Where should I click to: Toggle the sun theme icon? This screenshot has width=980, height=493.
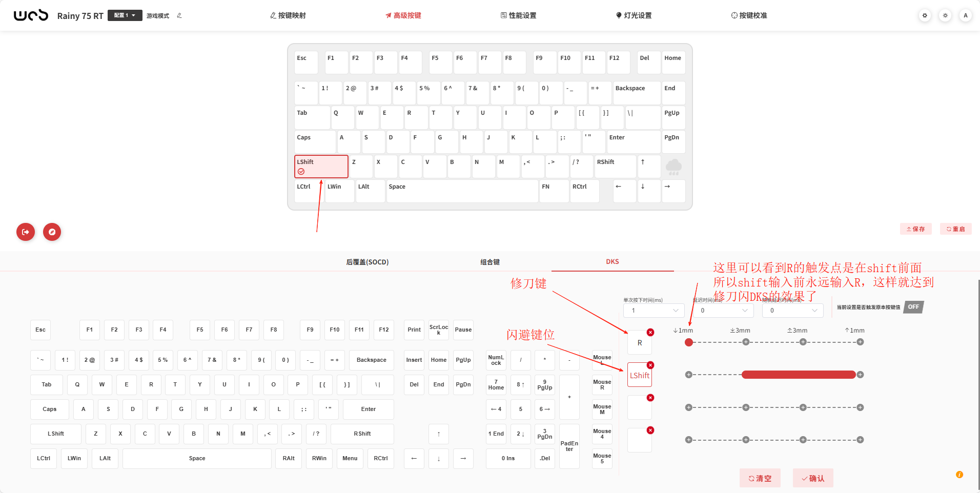point(945,15)
